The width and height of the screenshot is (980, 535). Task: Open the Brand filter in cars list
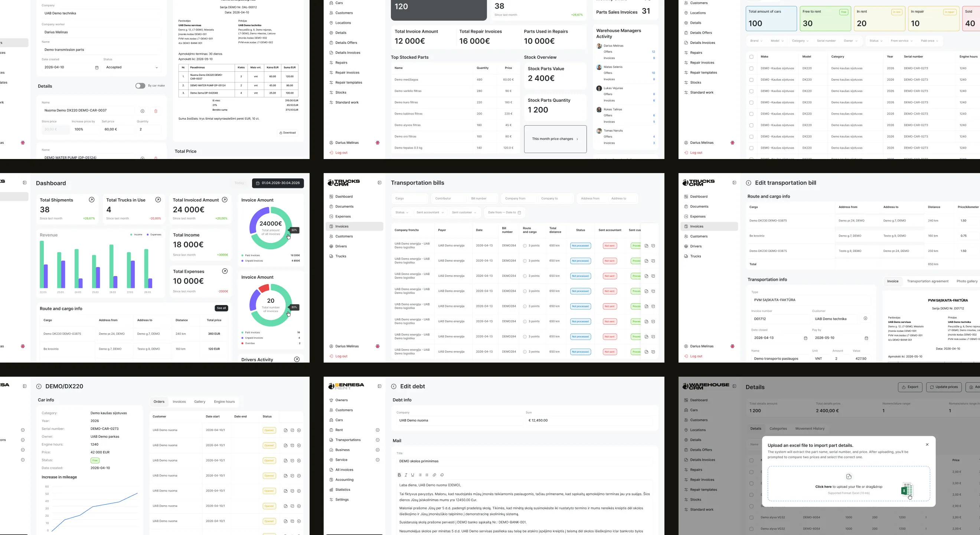click(756, 41)
